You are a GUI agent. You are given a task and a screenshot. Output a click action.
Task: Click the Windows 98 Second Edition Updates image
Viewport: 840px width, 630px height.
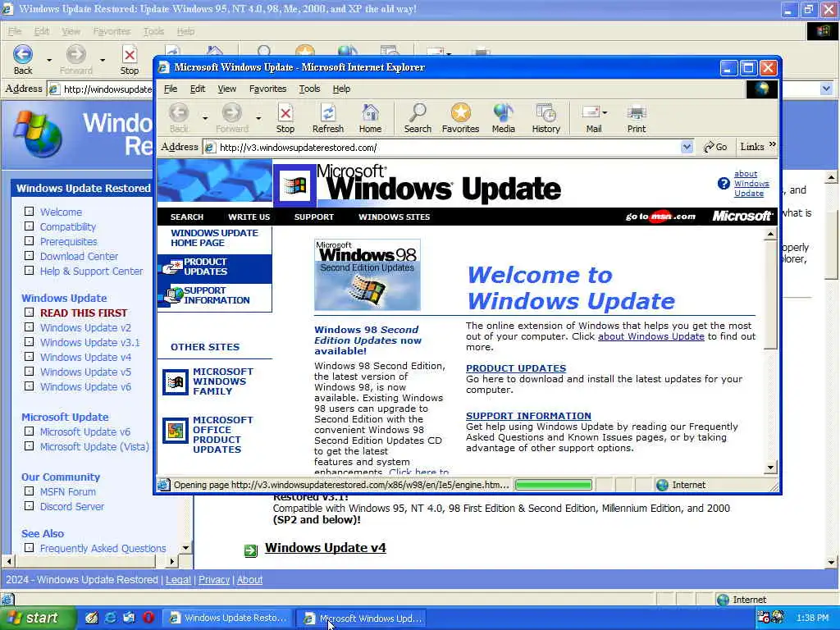367,275
